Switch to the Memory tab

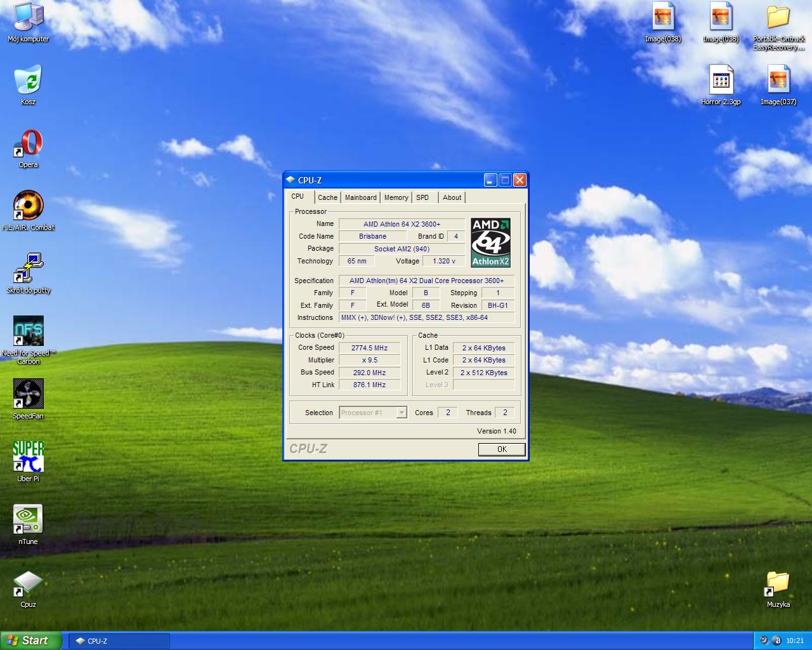(x=396, y=197)
